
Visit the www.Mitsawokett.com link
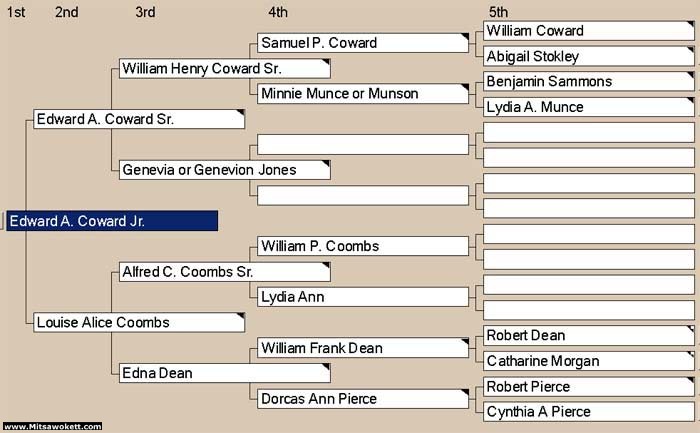coord(52,426)
